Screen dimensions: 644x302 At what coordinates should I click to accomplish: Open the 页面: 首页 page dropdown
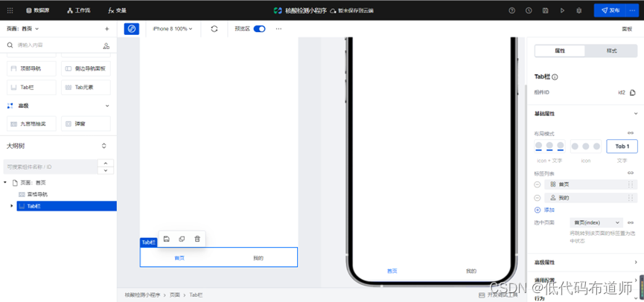pyautogui.click(x=23, y=29)
